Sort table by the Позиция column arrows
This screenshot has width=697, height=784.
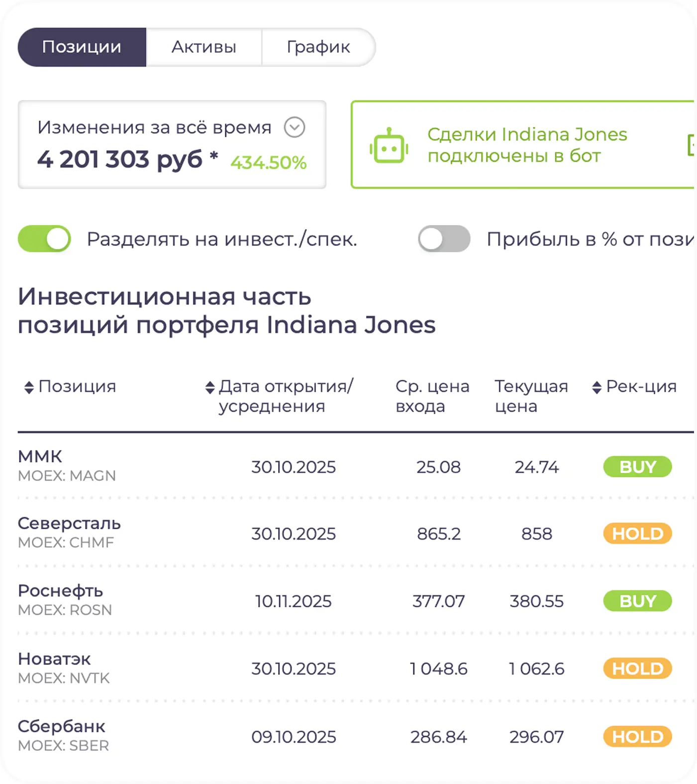(29, 387)
